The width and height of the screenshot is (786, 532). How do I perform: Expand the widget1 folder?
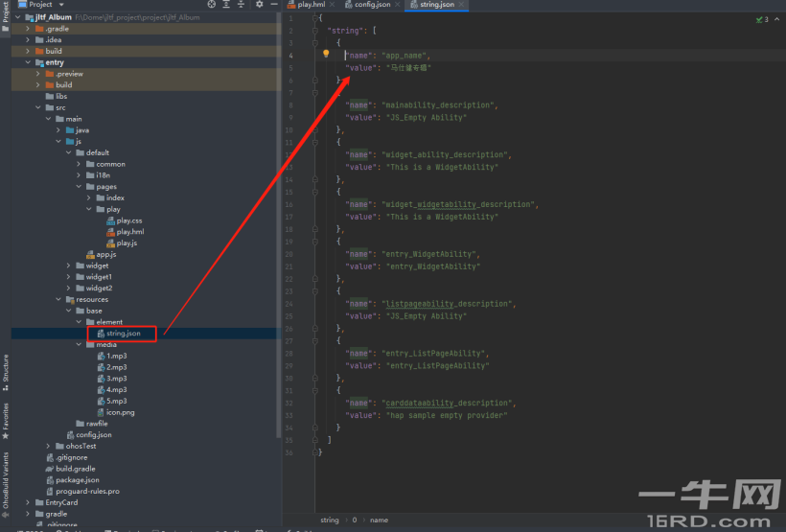pyautogui.click(x=69, y=277)
